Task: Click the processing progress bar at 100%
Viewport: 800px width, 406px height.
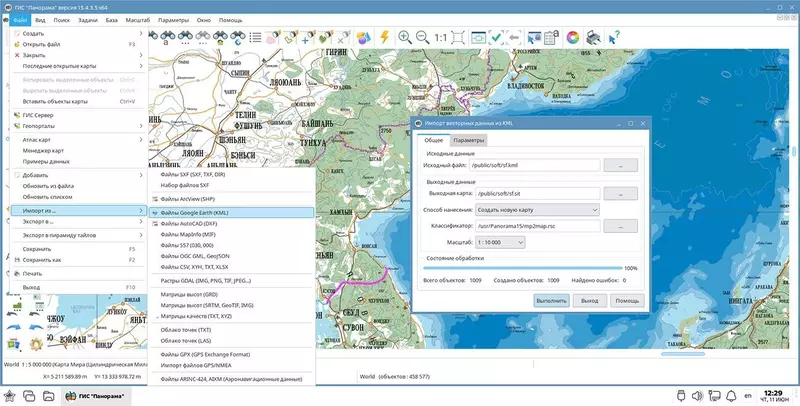Action: (x=523, y=268)
